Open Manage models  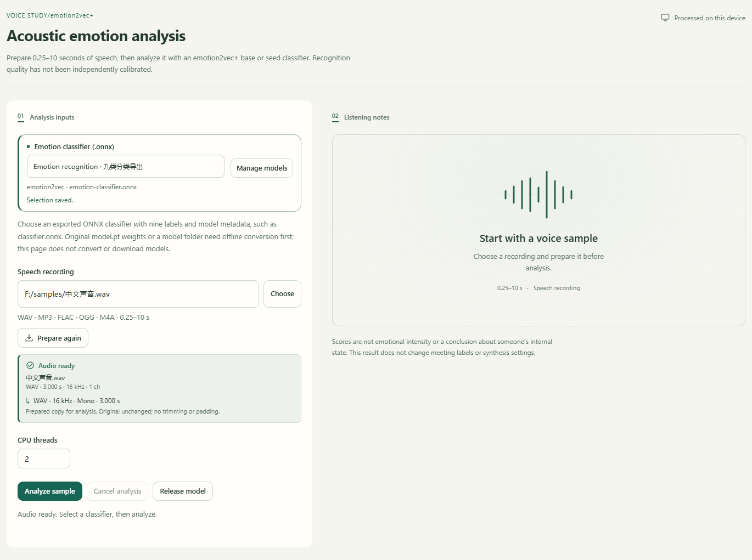click(x=262, y=168)
